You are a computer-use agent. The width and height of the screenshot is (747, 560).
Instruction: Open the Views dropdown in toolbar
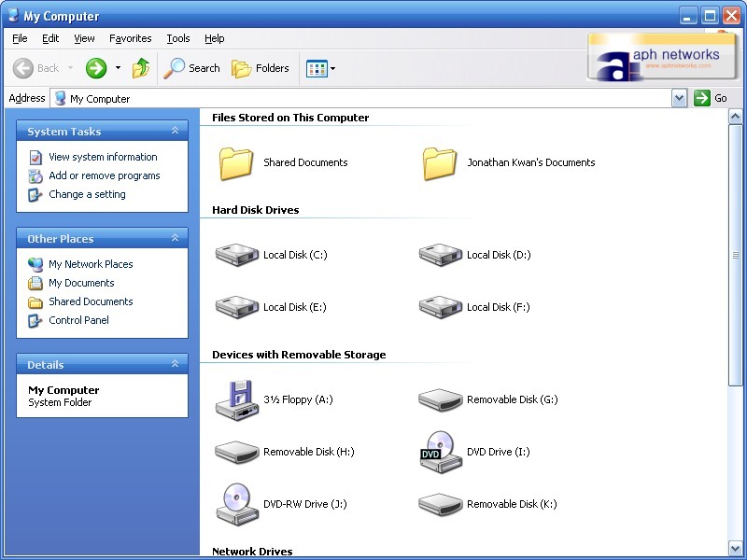click(320, 68)
